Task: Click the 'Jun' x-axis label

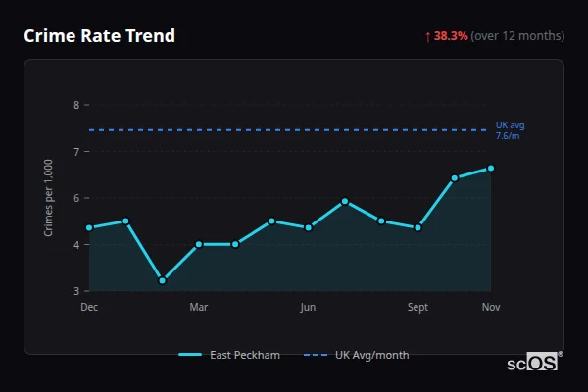Action: point(308,307)
